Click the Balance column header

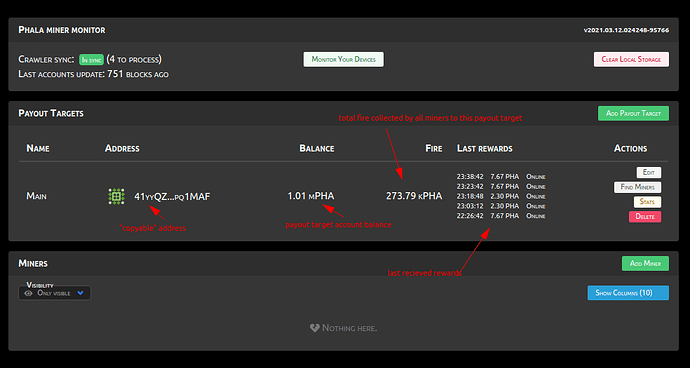[317, 148]
